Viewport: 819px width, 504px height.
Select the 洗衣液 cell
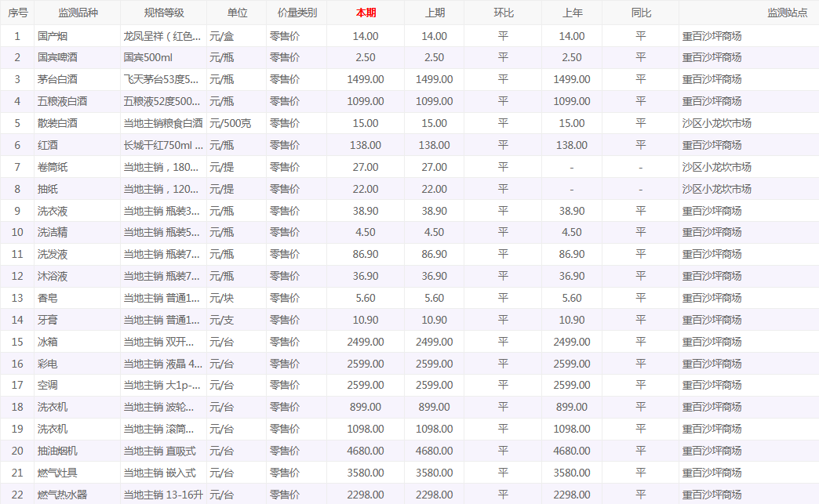(53, 211)
